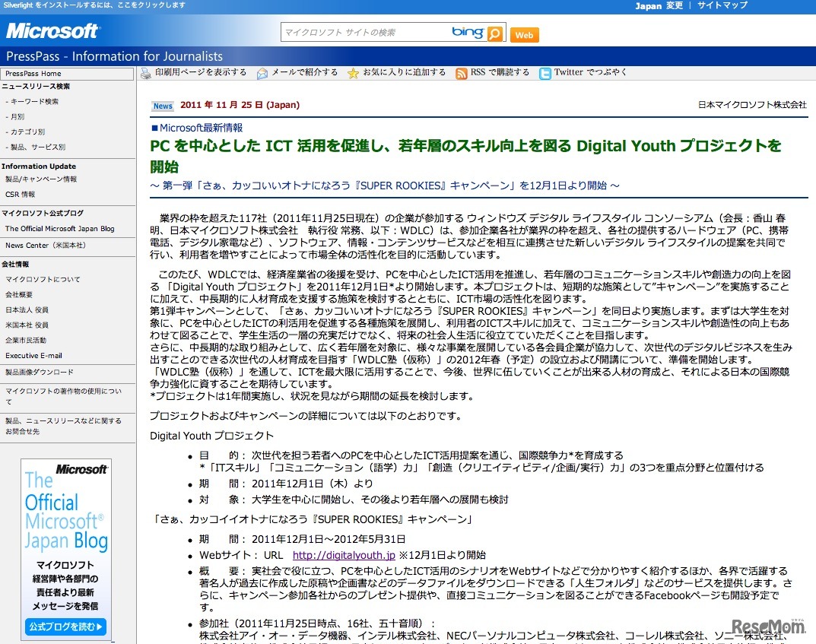Open 製品画像ダウンロード sidebar link
The height and width of the screenshot is (644, 816).
[40, 372]
